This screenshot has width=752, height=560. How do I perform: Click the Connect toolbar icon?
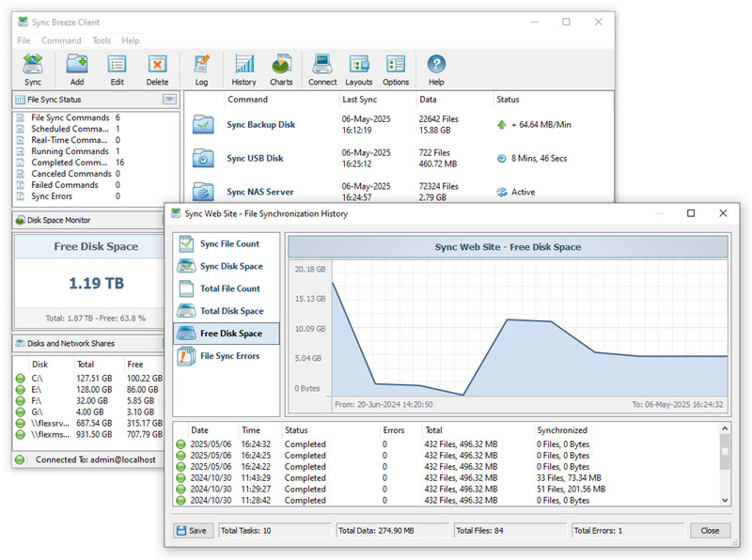coord(322,70)
